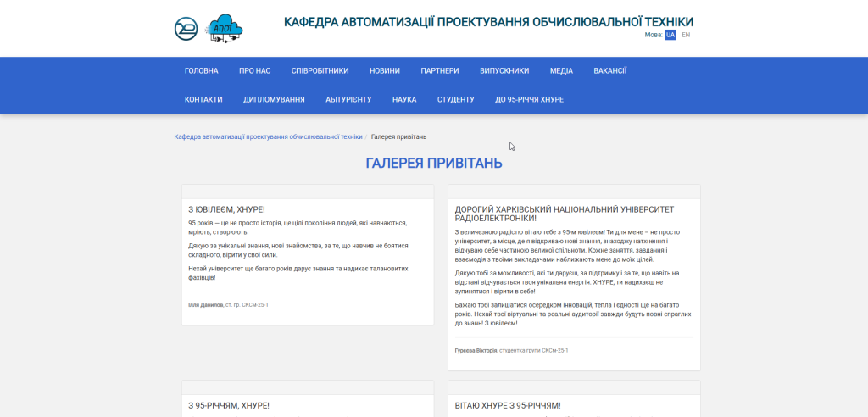This screenshot has height=417, width=868.
Task: Go to Співробітники page
Action: pos(320,71)
